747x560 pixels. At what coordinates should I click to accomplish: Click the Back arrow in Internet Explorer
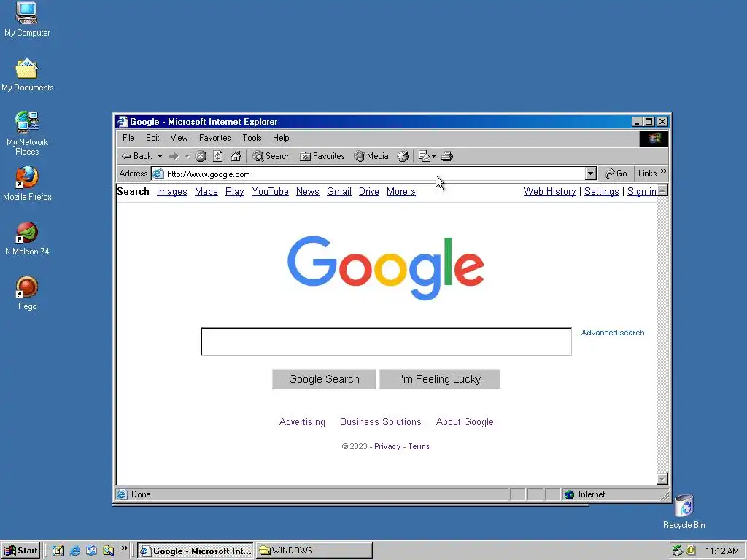pos(136,156)
